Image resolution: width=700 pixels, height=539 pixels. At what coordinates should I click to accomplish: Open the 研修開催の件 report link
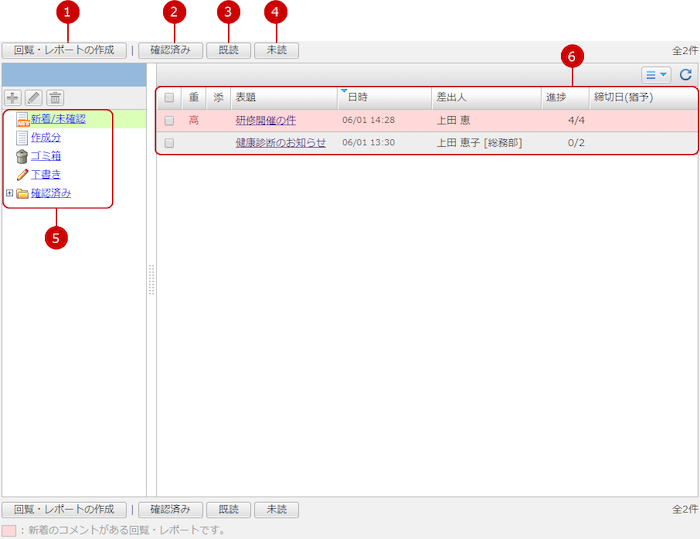pyautogui.click(x=266, y=120)
